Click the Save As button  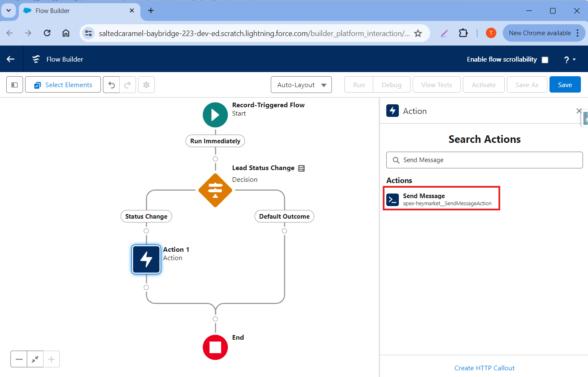point(527,85)
